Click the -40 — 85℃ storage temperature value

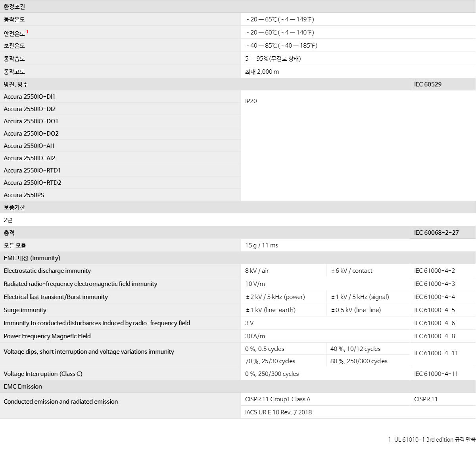point(282,46)
